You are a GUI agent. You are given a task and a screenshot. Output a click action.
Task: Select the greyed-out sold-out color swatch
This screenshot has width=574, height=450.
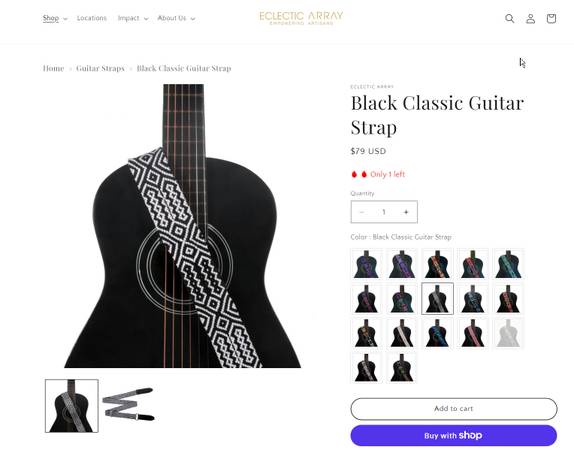point(508,333)
